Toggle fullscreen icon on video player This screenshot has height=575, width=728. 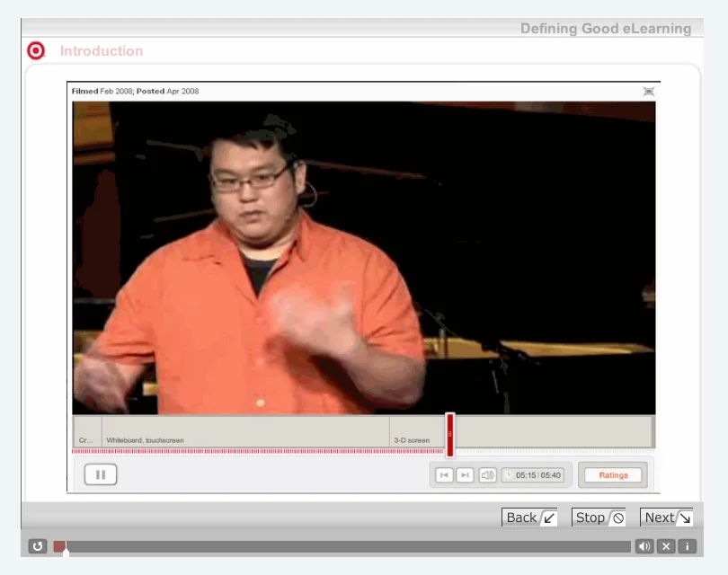[649, 92]
